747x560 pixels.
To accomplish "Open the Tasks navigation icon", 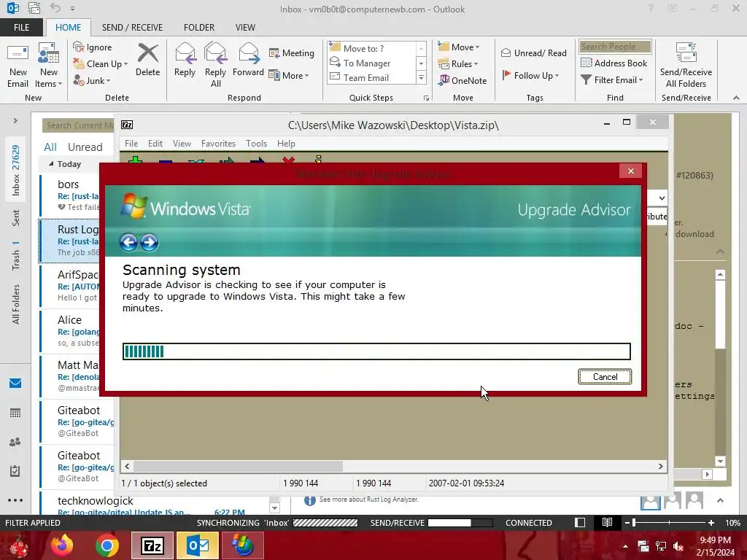I will [15, 471].
